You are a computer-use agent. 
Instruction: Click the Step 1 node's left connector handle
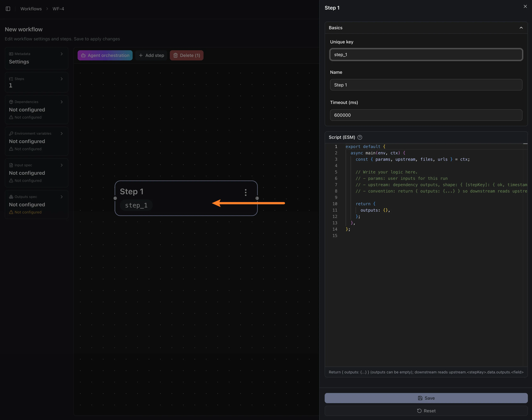(115, 198)
